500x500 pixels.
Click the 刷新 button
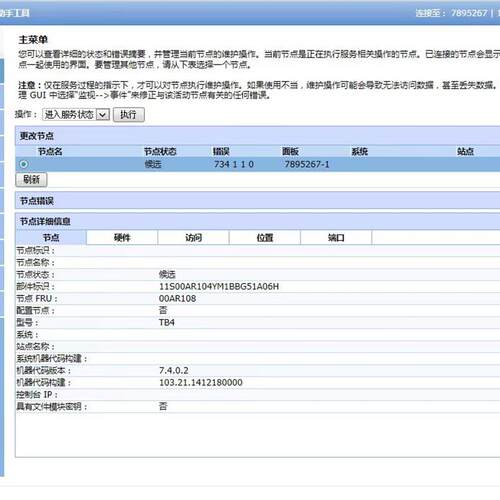[x=32, y=180]
